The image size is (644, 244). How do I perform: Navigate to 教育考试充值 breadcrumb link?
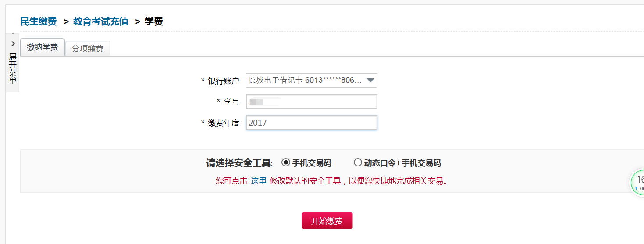point(101,21)
